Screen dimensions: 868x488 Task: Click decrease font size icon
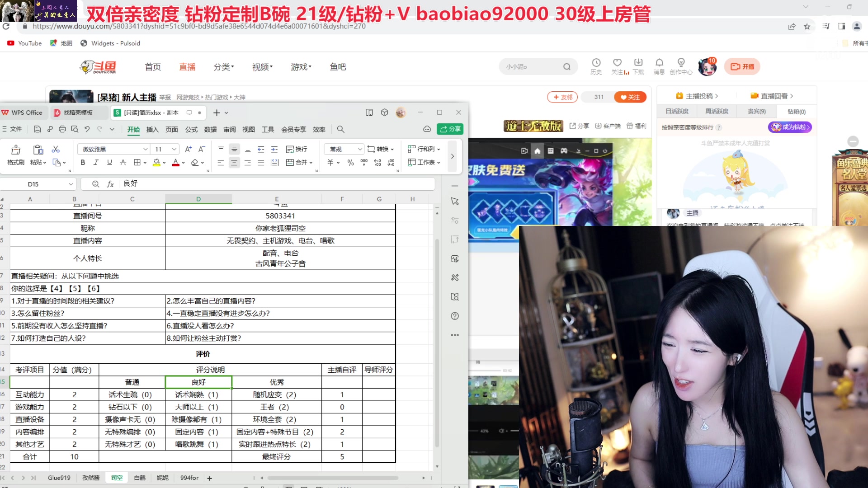coord(202,149)
